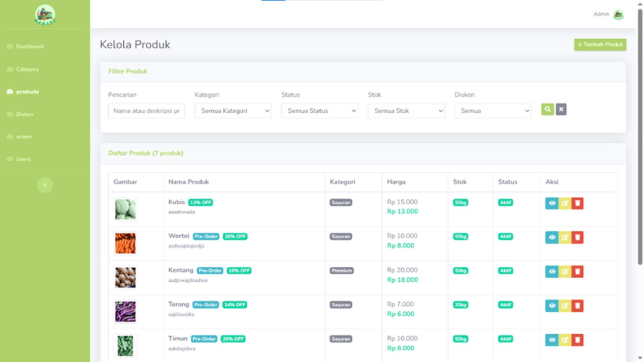Click the Pencarian search input field
644x362 pixels.
click(x=147, y=111)
